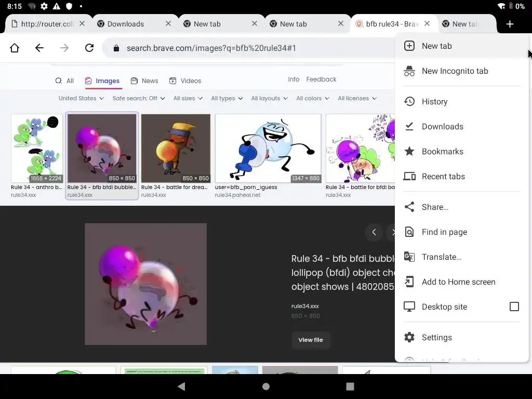
Task: Click the Add to Home screen icon
Action: coord(409,282)
